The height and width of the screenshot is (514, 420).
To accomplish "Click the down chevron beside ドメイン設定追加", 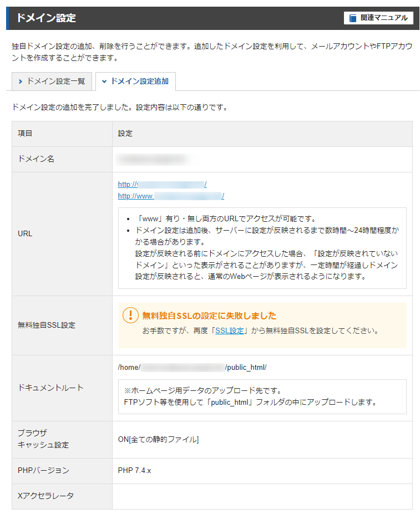I will tap(104, 82).
